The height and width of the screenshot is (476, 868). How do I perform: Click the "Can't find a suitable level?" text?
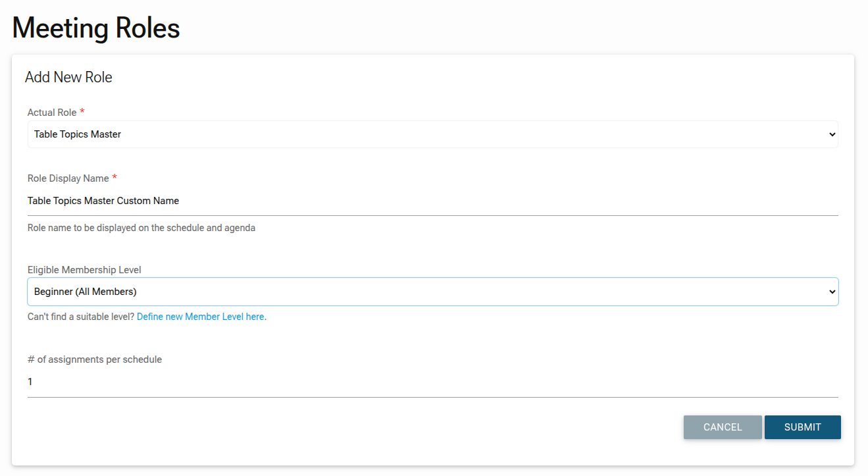(x=81, y=317)
